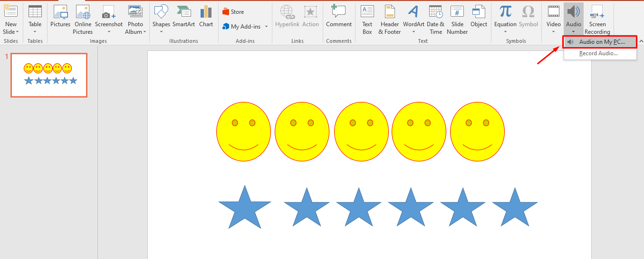Open the Shapes gallery
The height and width of the screenshot is (259, 644).
click(x=161, y=19)
